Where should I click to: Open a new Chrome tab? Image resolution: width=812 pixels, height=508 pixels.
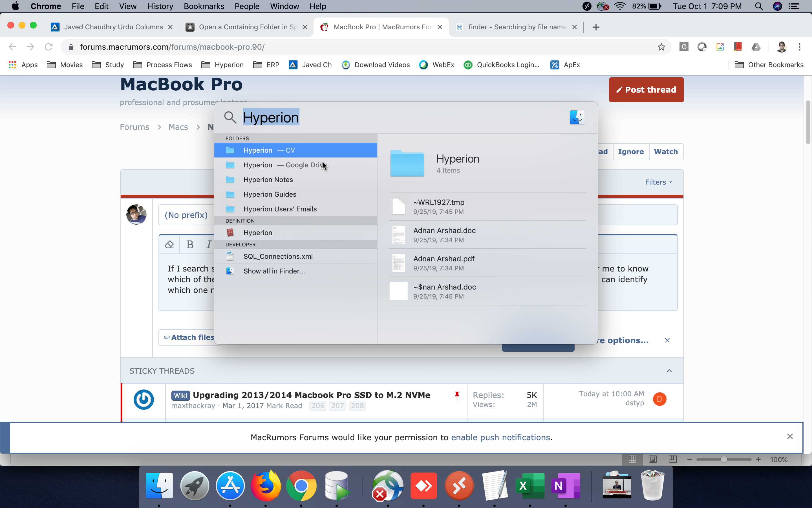click(596, 27)
